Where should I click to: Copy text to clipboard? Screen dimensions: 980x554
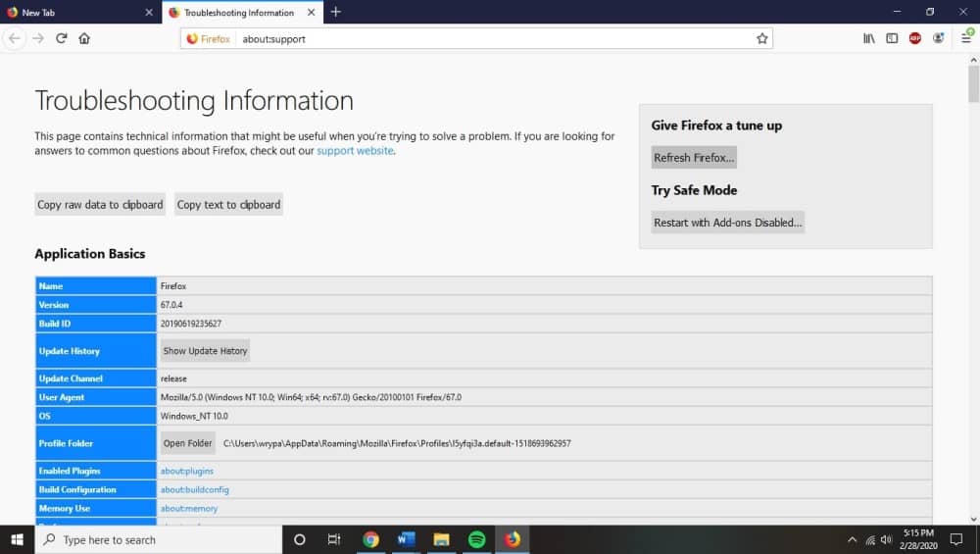tap(228, 205)
